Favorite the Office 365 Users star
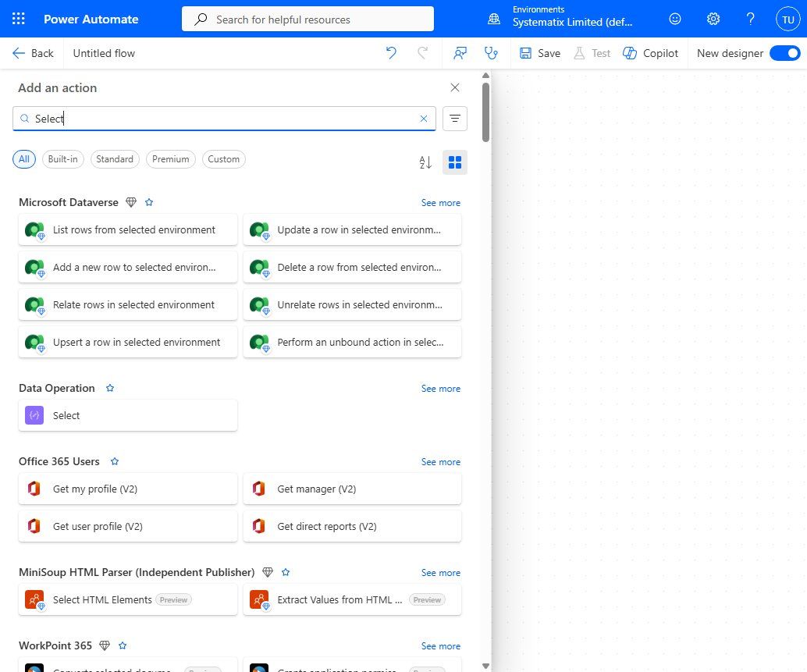Image resolution: width=807 pixels, height=672 pixels. pos(115,461)
